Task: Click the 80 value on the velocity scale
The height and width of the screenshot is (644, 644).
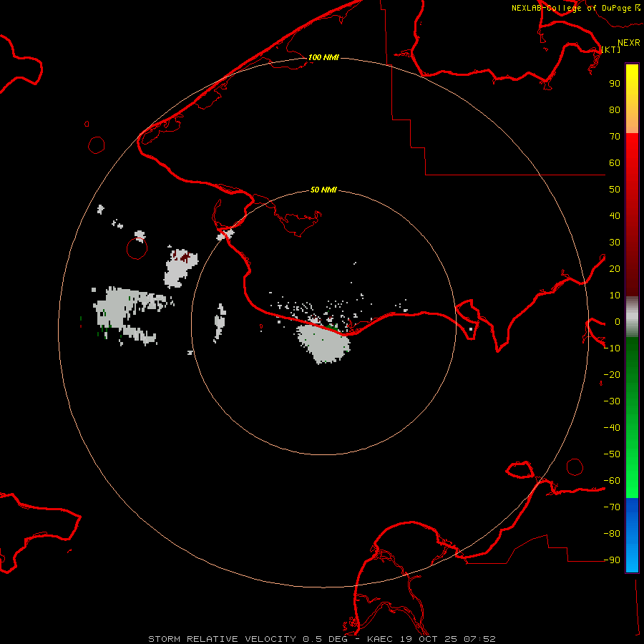Action: click(615, 110)
